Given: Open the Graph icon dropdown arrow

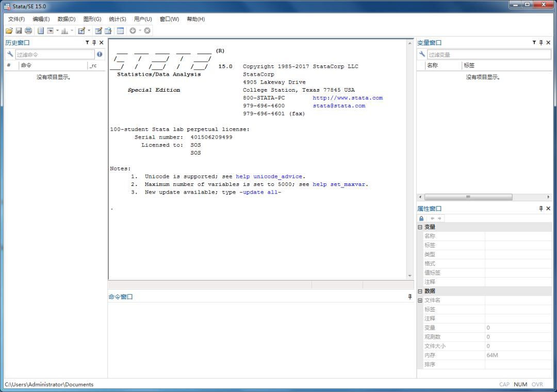Looking at the screenshot, I should tap(72, 31).
